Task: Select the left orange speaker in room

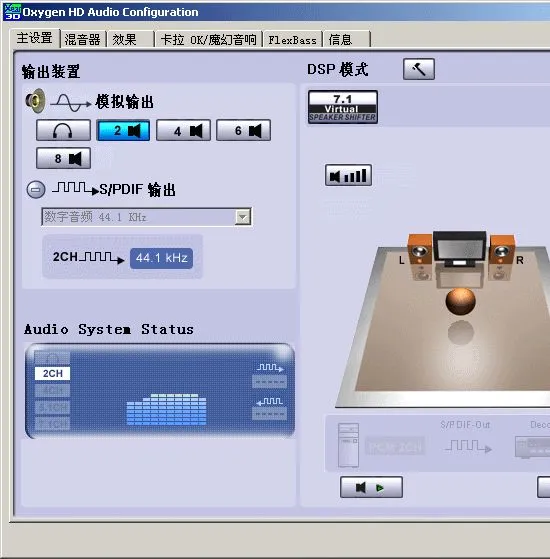Action: coord(420,249)
